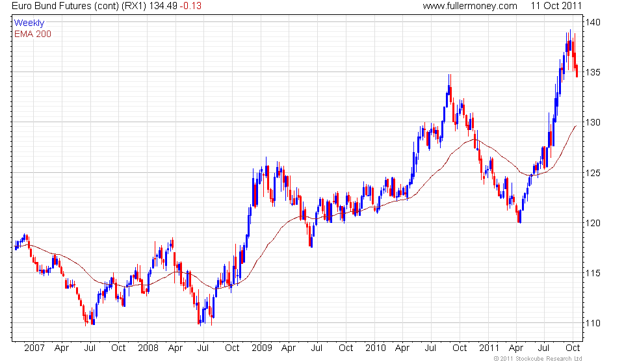This screenshot has width=637, height=364.
Task: Click the 2010 label on time axis
Action: pyautogui.click(x=375, y=347)
